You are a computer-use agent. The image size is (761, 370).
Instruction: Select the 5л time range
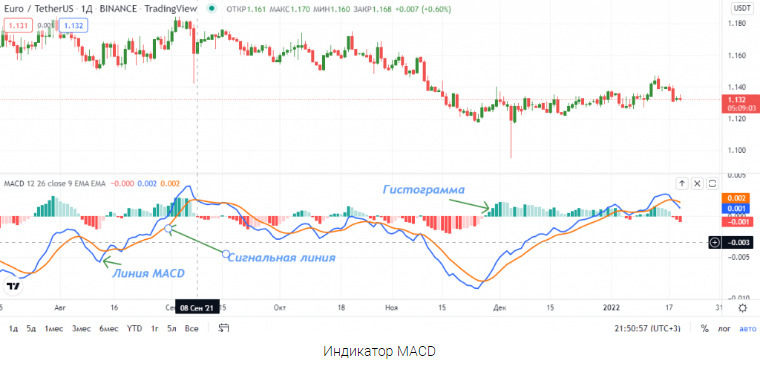click(x=172, y=329)
